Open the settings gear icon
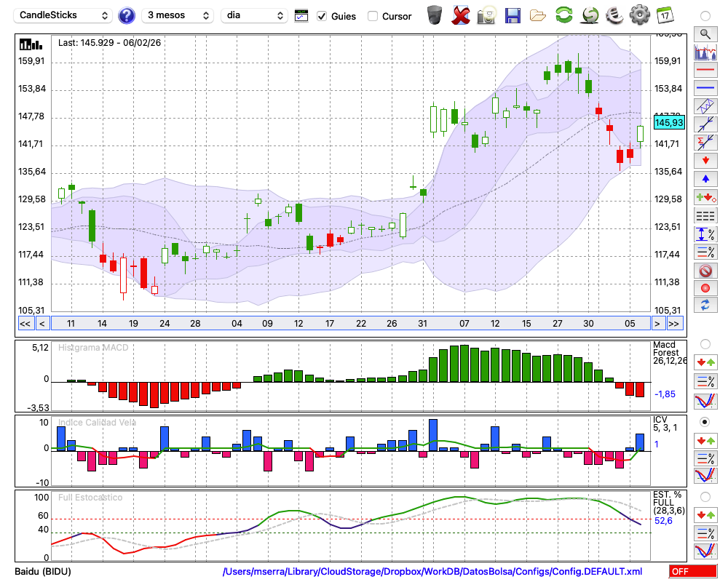 pyautogui.click(x=639, y=15)
